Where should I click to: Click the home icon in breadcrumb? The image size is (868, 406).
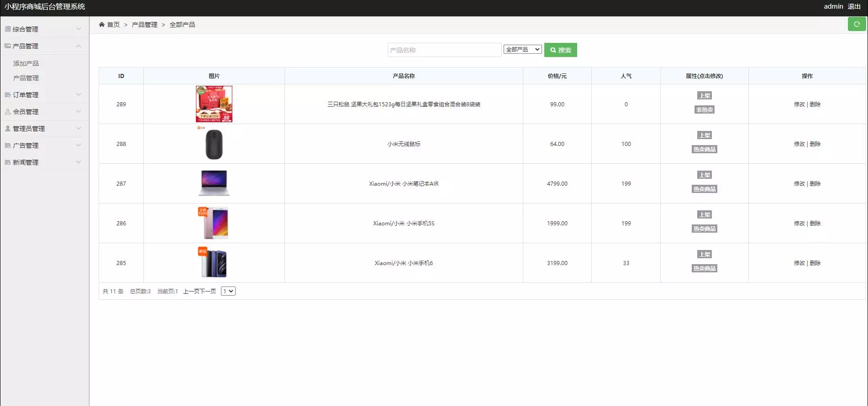click(102, 24)
